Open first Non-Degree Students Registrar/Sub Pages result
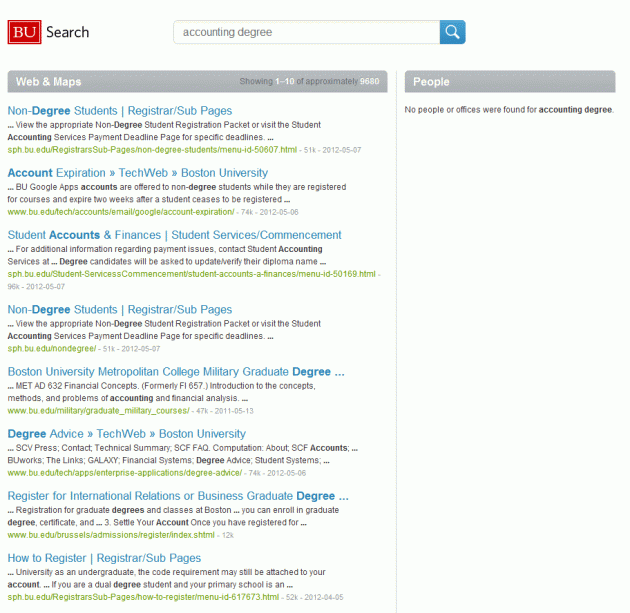This screenshot has height=613, width=630. click(x=120, y=110)
